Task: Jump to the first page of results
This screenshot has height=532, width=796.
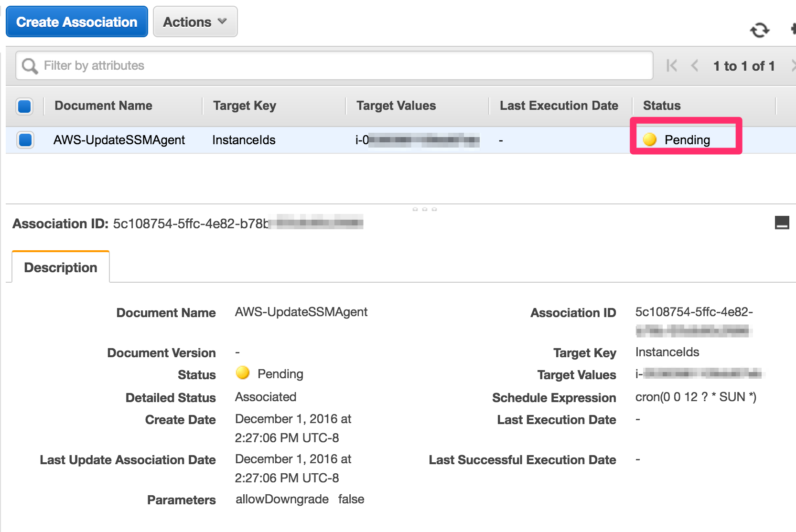Action: click(672, 66)
